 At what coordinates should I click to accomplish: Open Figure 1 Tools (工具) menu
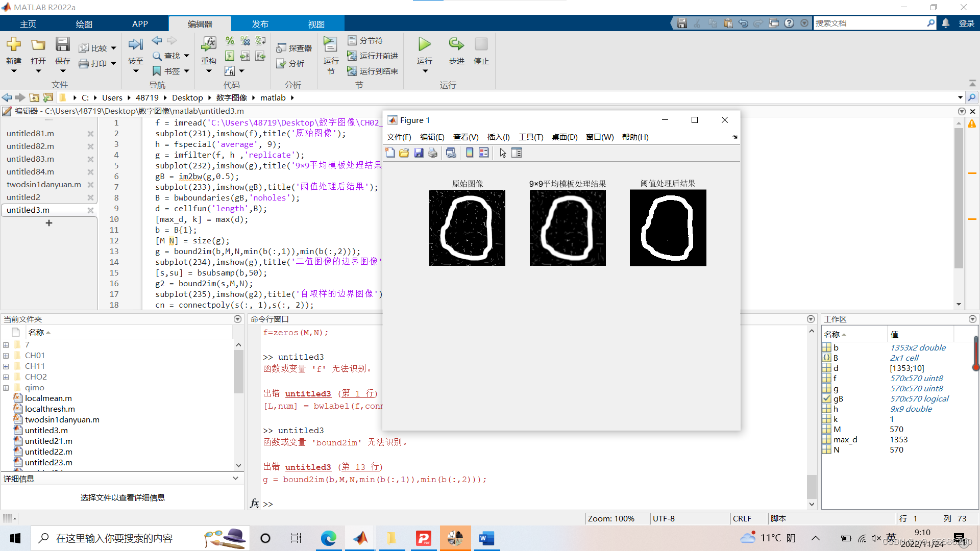coord(530,137)
